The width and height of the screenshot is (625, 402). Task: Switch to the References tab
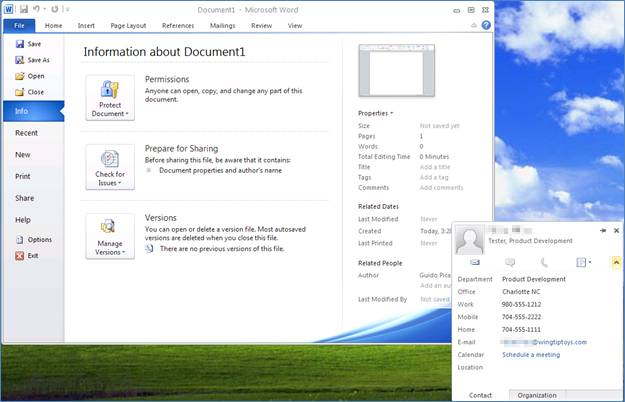tap(178, 25)
